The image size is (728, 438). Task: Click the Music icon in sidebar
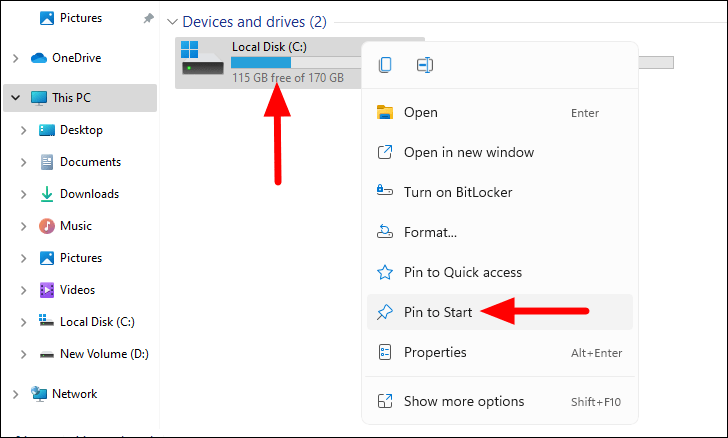[46, 226]
